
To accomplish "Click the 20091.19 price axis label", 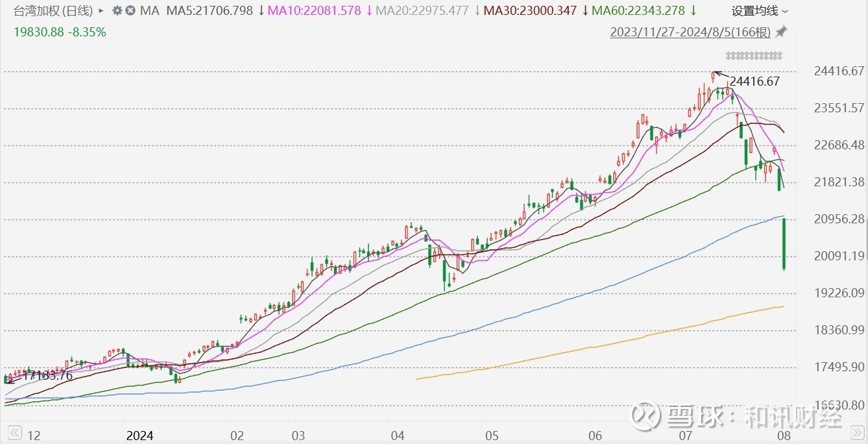I will coord(839,256).
